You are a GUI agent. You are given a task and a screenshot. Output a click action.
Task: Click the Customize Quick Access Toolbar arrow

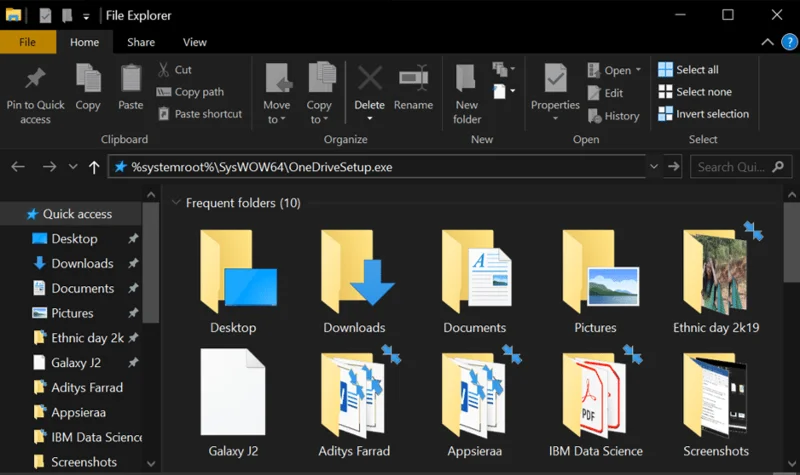(x=86, y=16)
